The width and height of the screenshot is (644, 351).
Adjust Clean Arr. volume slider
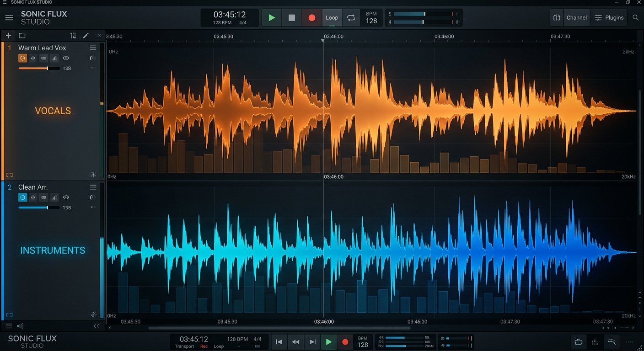pyautogui.click(x=39, y=207)
